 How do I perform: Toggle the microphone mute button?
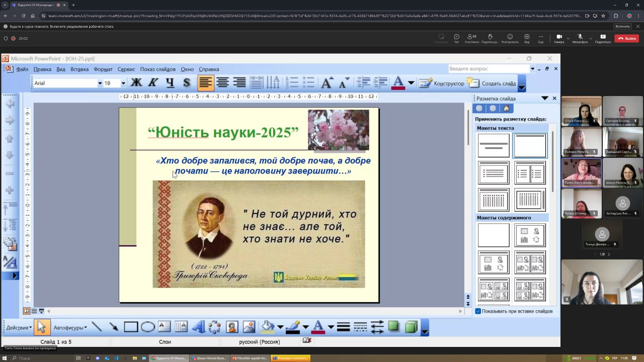pyautogui.click(x=580, y=38)
